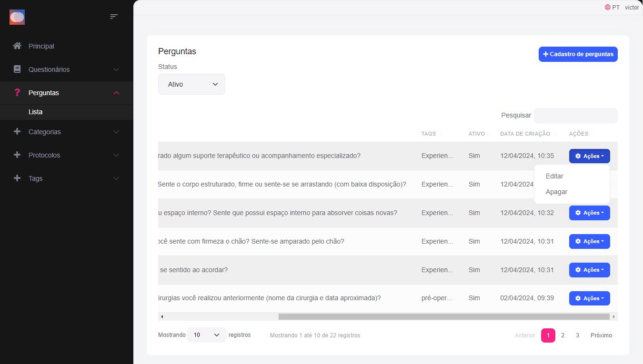Select Editar from the open actions menu
This screenshot has height=364, width=643.
pos(554,176)
